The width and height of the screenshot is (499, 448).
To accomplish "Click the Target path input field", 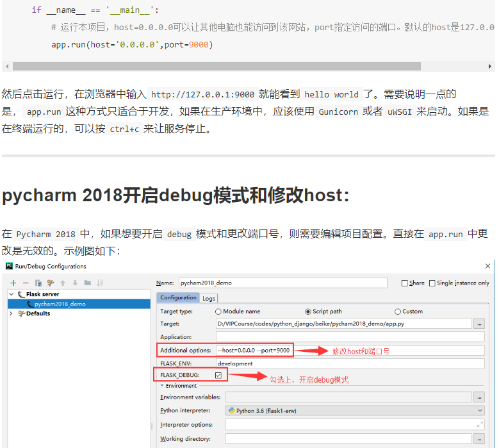I will [x=344, y=324].
